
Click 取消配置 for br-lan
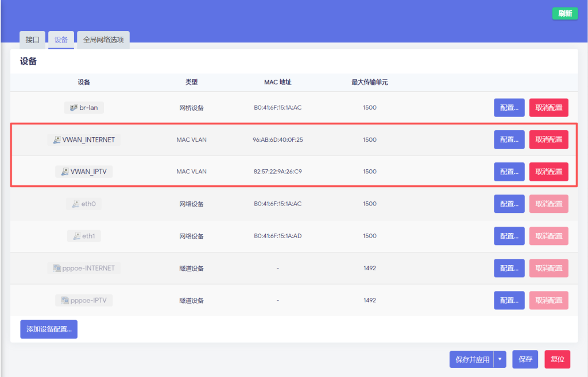[x=548, y=108]
